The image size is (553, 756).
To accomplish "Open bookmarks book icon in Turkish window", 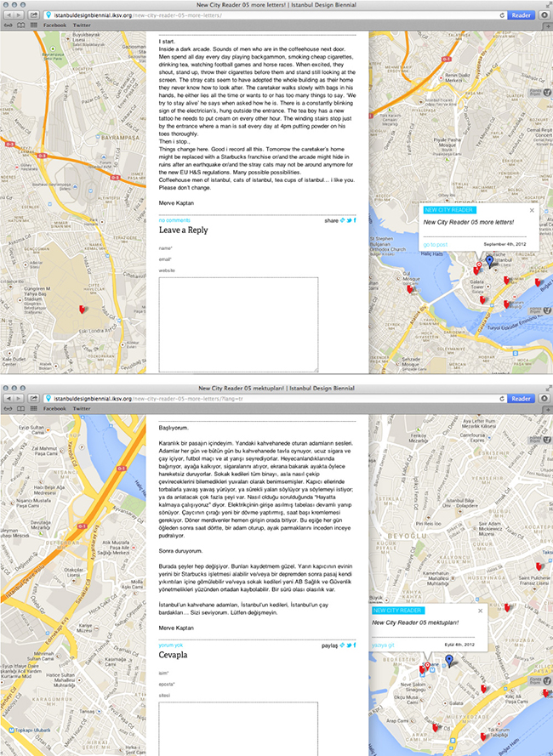I will 20,408.
